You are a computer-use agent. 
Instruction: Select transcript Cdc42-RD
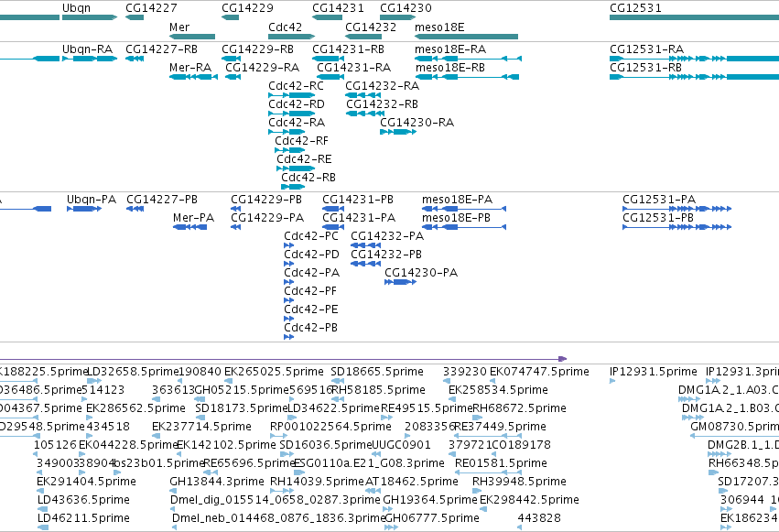[292, 114]
